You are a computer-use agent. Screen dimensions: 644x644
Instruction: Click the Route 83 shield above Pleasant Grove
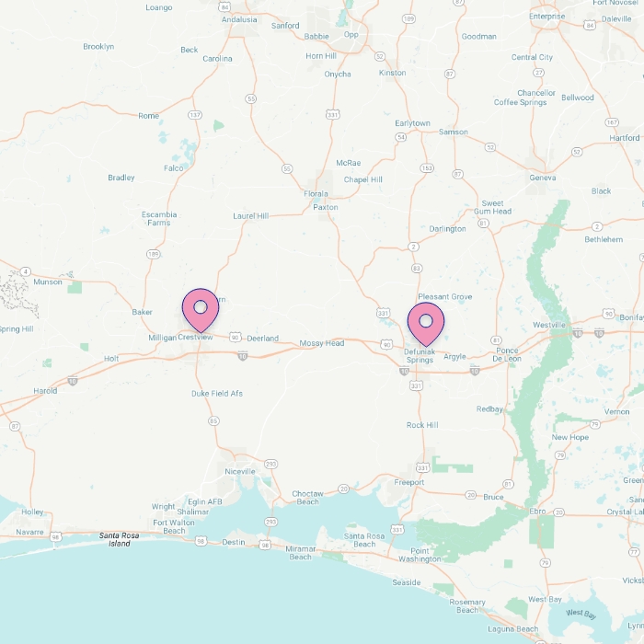(x=417, y=269)
